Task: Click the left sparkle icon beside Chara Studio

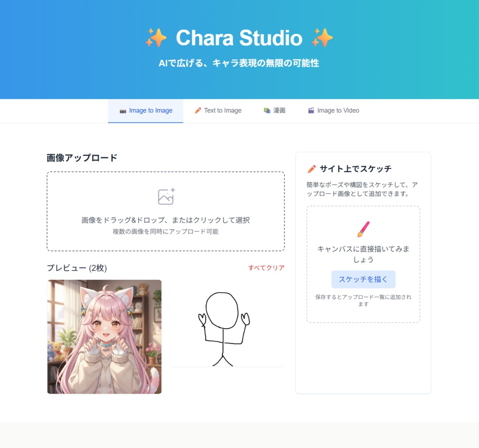Action: click(x=156, y=37)
